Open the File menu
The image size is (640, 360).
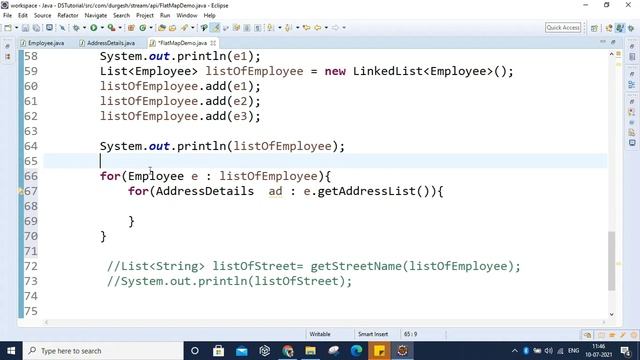pos(7,16)
